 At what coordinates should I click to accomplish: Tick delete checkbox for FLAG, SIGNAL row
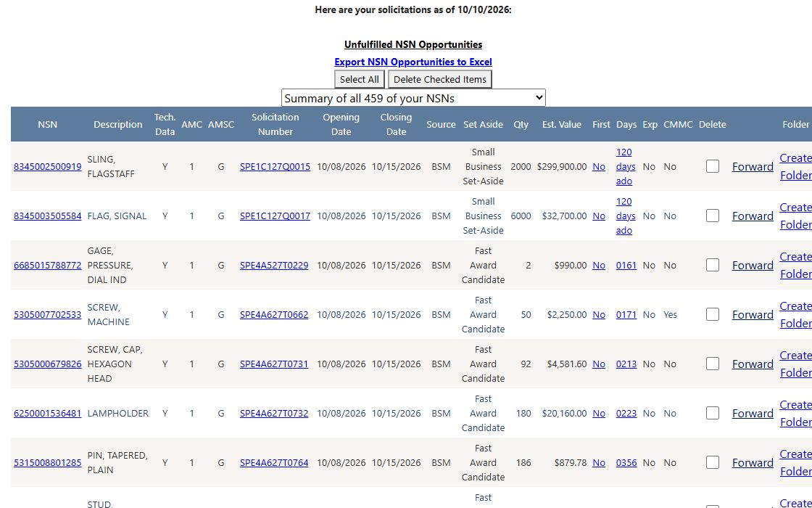click(713, 216)
